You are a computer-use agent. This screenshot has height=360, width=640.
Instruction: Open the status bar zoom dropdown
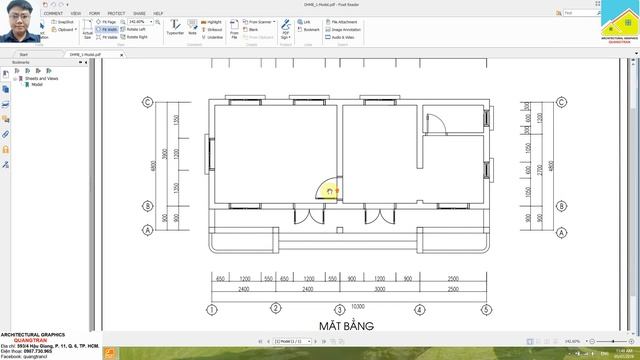pyautogui.click(x=587, y=341)
